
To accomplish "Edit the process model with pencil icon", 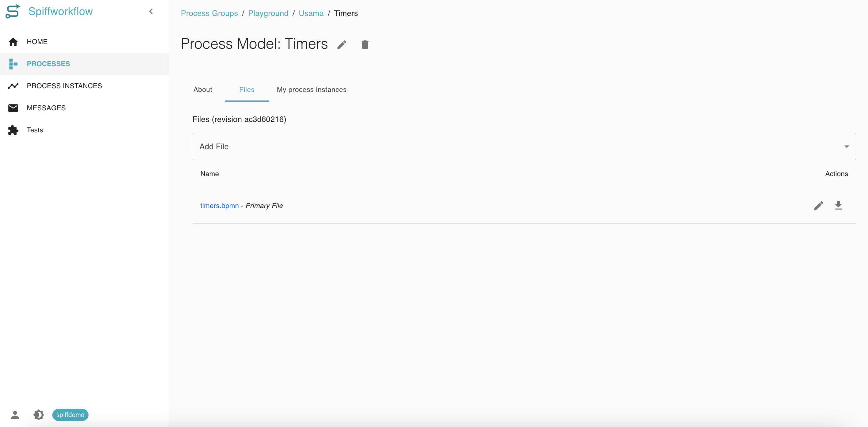I will pos(342,45).
